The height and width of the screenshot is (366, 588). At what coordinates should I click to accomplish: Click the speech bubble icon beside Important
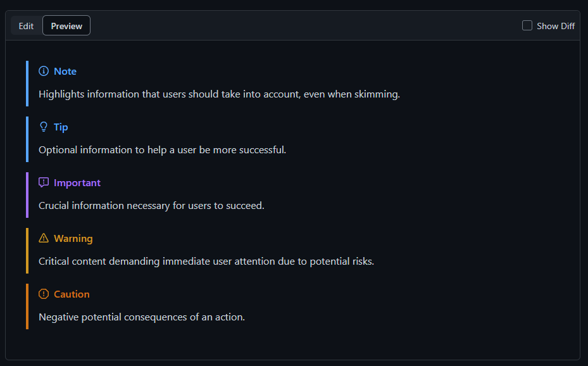[44, 183]
